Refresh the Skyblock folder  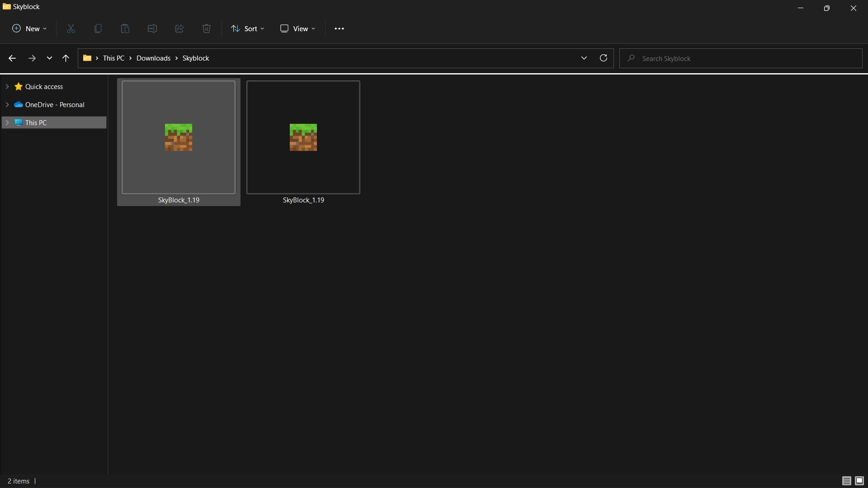pos(603,58)
